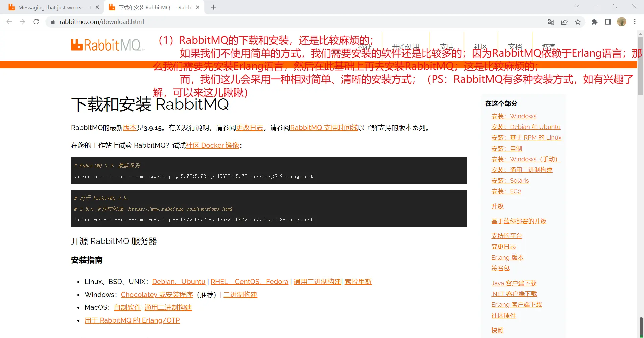Screen dimensions: 644x338
Task: Open sidebar 支持的平台 link
Action: coord(507,236)
